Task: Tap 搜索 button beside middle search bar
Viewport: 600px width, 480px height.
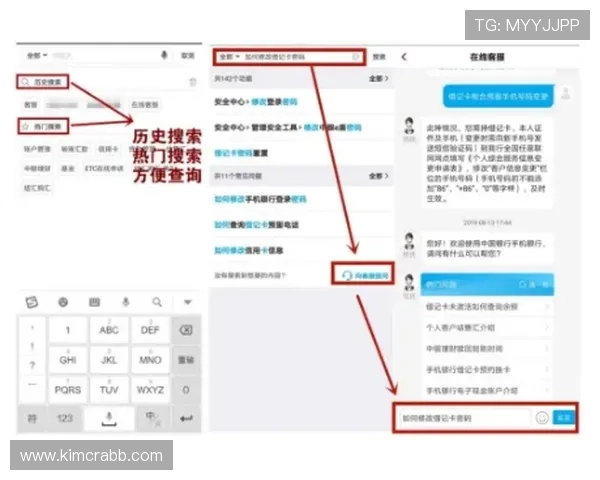Action: (x=379, y=57)
